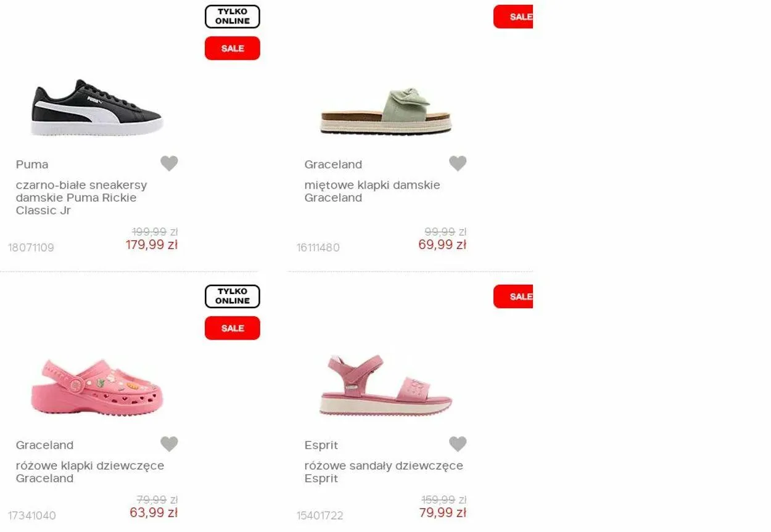Click SALE badge on Esprit sandals
This screenshot has width=771, height=532.
513,297
